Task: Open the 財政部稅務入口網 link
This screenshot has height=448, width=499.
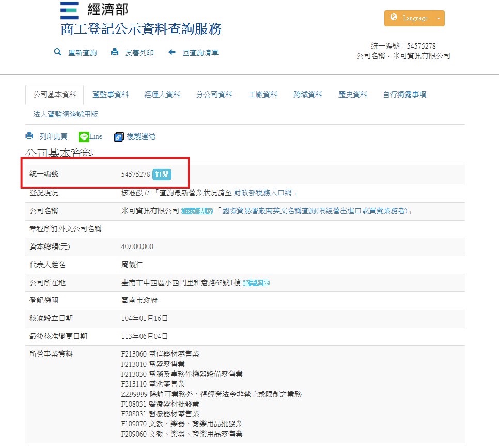Action: coord(262,193)
